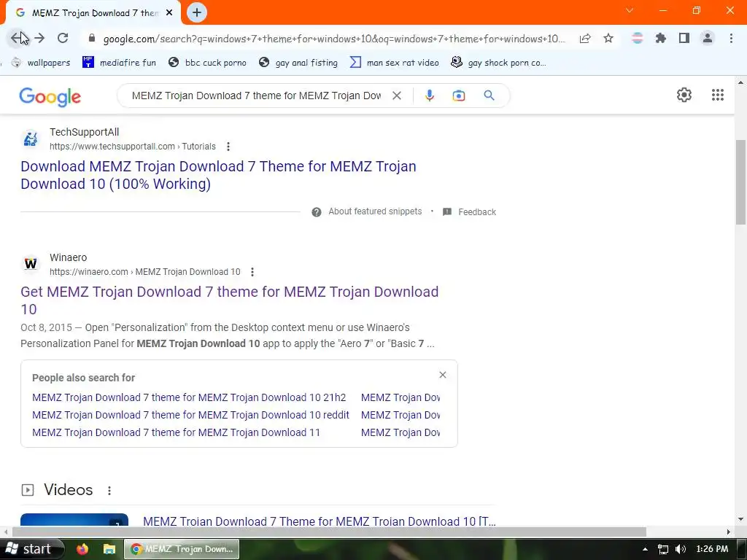Open file explorer folder in taskbar
The height and width of the screenshot is (560, 747).
(x=109, y=549)
